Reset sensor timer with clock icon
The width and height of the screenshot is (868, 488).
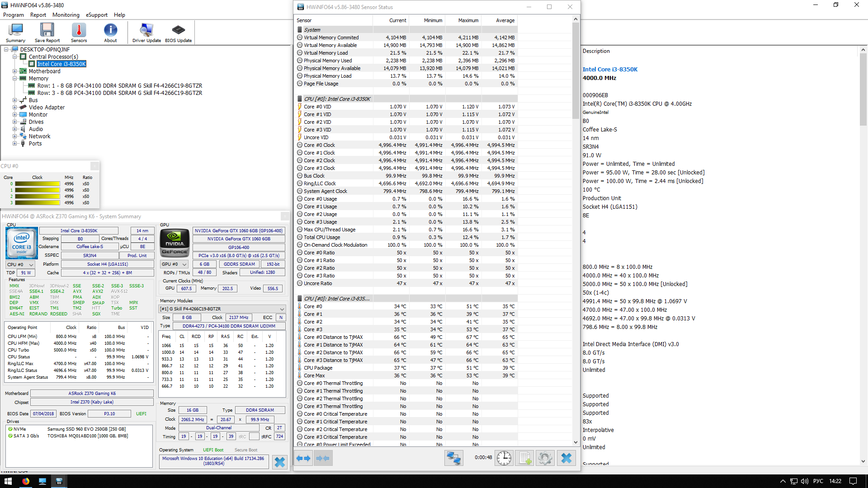click(504, 458)
